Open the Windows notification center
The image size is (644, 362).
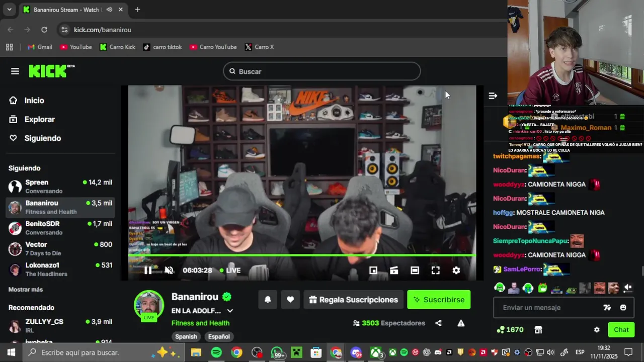coord(628,352)
